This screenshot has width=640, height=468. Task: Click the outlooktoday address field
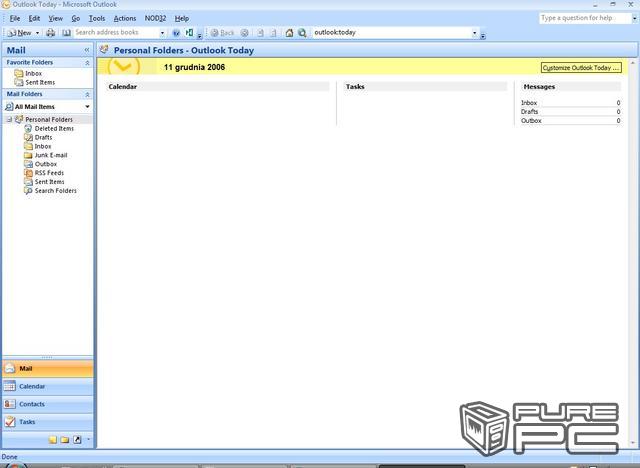point(392,32)
